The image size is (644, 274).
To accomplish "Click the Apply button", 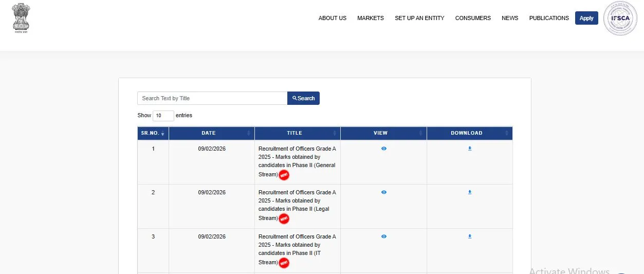I will (586, 18).
